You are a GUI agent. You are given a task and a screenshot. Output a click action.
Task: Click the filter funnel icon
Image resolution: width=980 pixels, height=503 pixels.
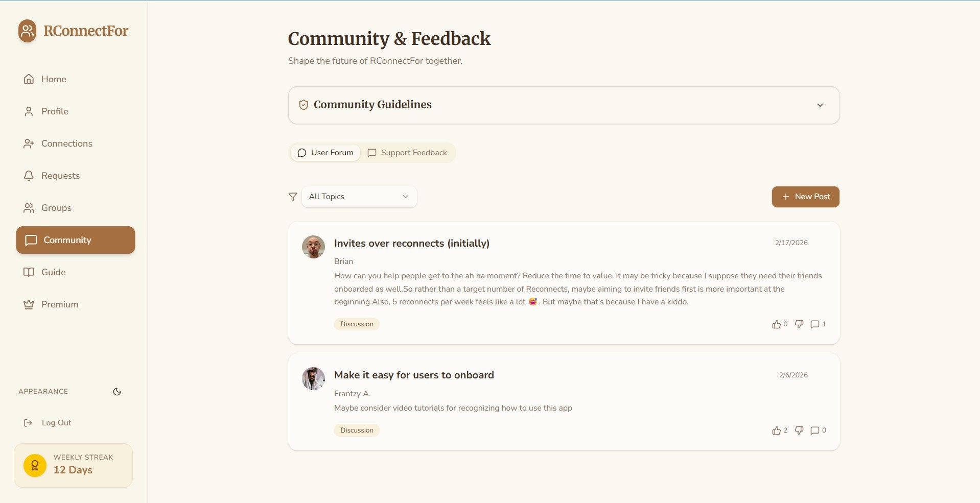click(x=293, y=197)
